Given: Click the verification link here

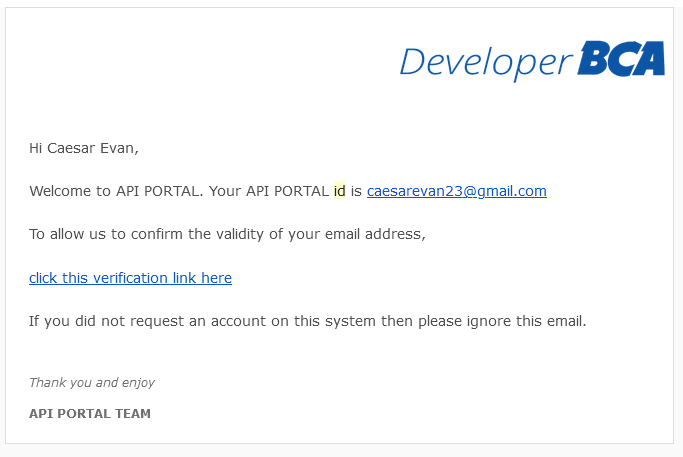Looking at the screenshot, I should 130,278.
